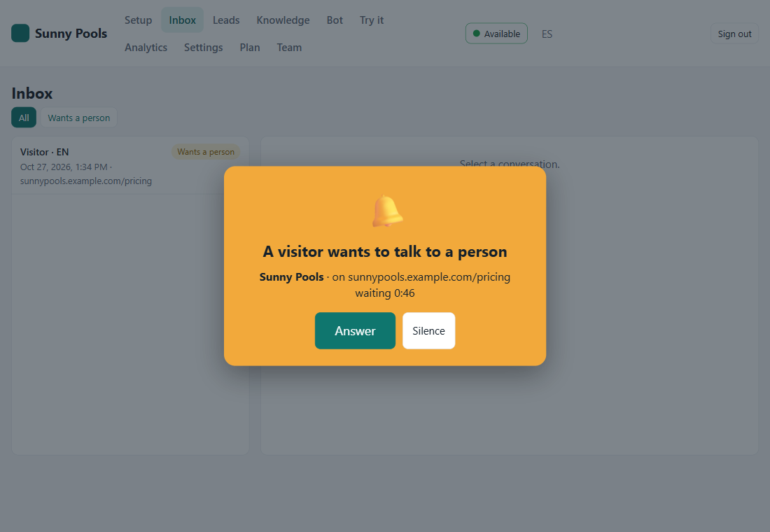This screenshot has width=770, height=532.
Task: Click the Oct 27, 2026, 1:34 PM timestamp
Action: click(x=64, y=167)
